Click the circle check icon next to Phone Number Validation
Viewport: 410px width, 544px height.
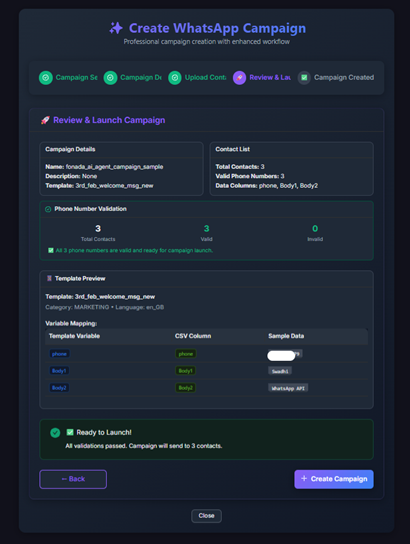point(48,209)
